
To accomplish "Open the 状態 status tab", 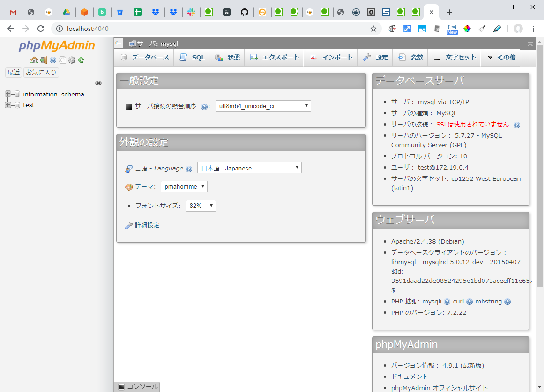I will (x=228, y=57).
